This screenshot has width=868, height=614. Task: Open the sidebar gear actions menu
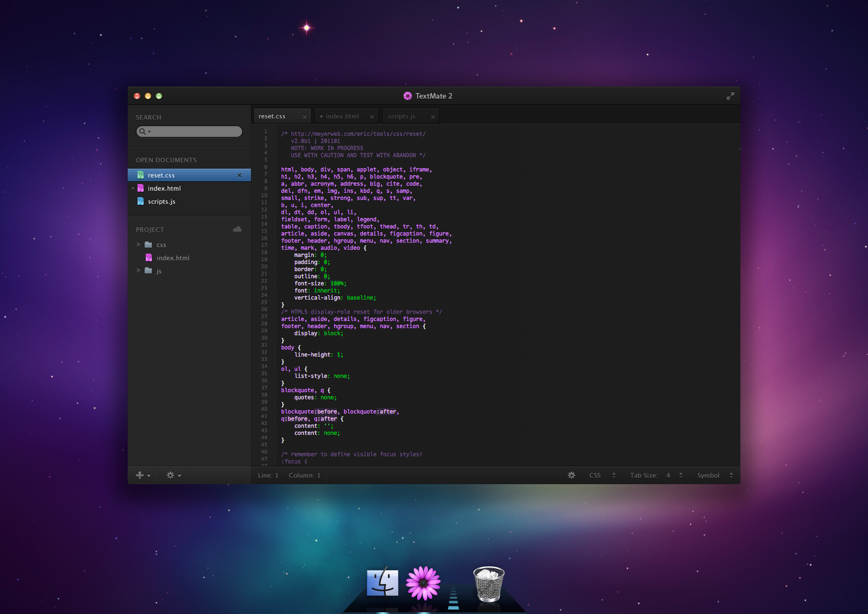point(174,475)
